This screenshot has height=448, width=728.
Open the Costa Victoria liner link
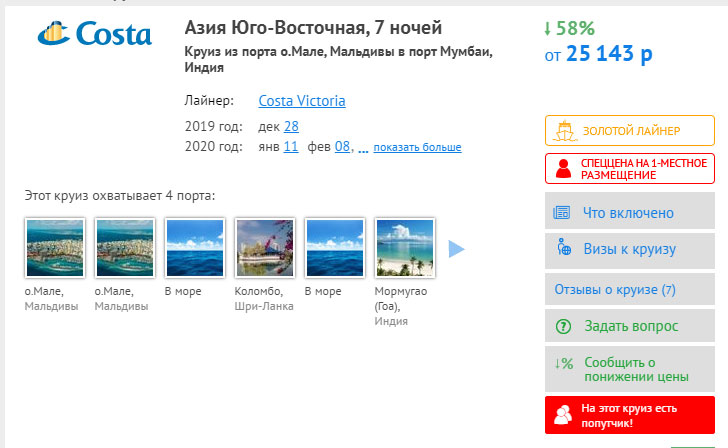pyautogui.click(x=302, y=101)
